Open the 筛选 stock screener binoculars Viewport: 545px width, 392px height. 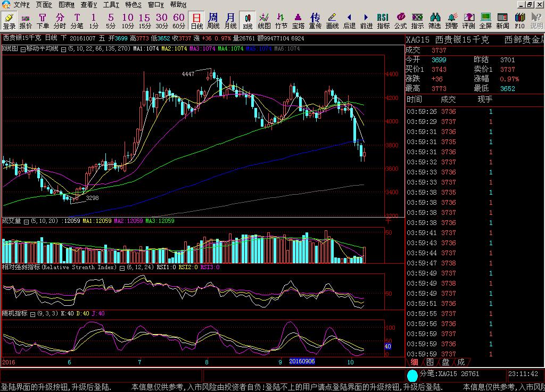coord(434,21)
